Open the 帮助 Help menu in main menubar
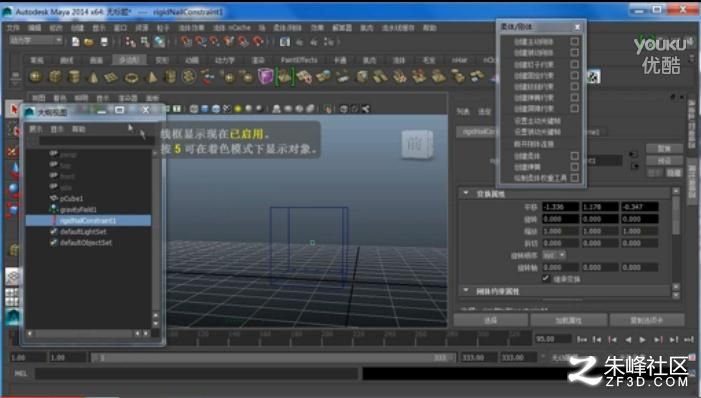 pos(430,28)
